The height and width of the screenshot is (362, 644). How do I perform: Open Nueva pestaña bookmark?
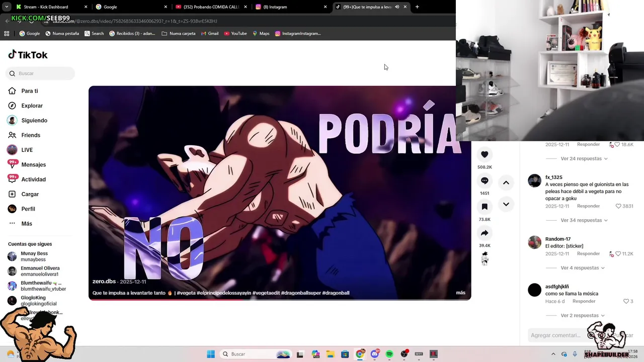pyautogui.click(x=62, y=34)
